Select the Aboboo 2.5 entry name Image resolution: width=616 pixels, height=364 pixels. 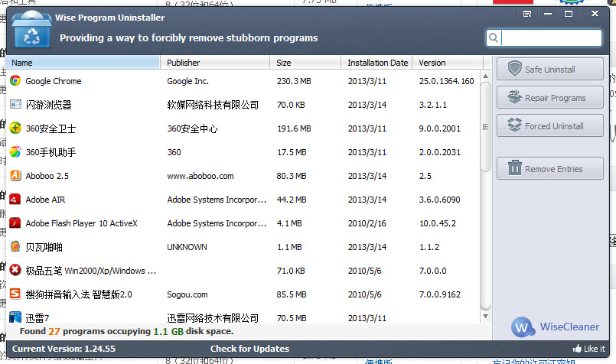tap(47, 176)
